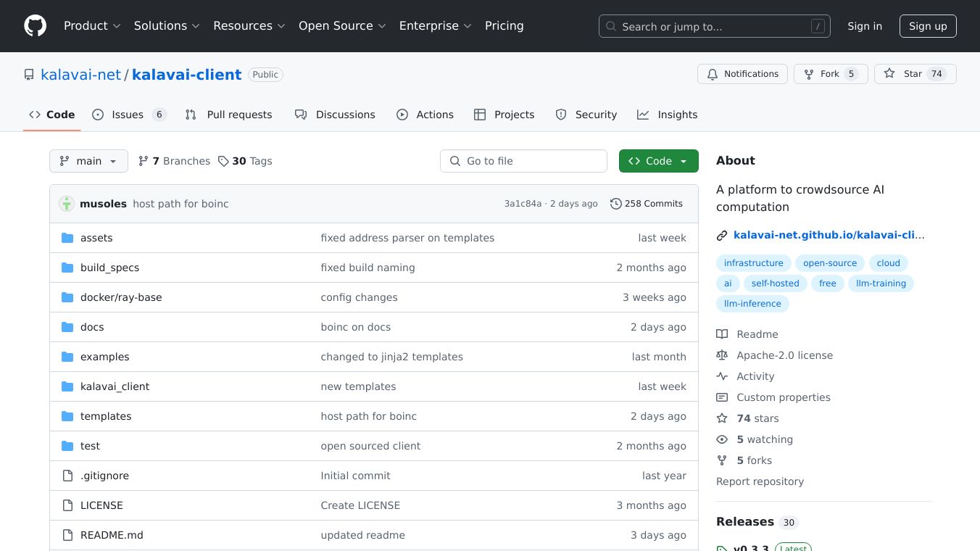This screenshot has width=980, height=551.
Task: Open the Solutions navigation menu
Action: pyautogui.click(x=167, y=26)
